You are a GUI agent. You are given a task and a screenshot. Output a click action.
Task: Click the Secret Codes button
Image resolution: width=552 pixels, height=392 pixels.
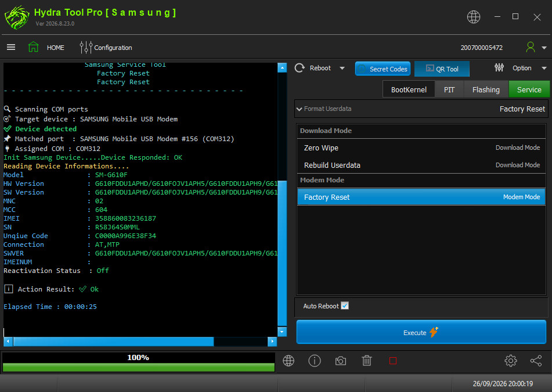383,69
